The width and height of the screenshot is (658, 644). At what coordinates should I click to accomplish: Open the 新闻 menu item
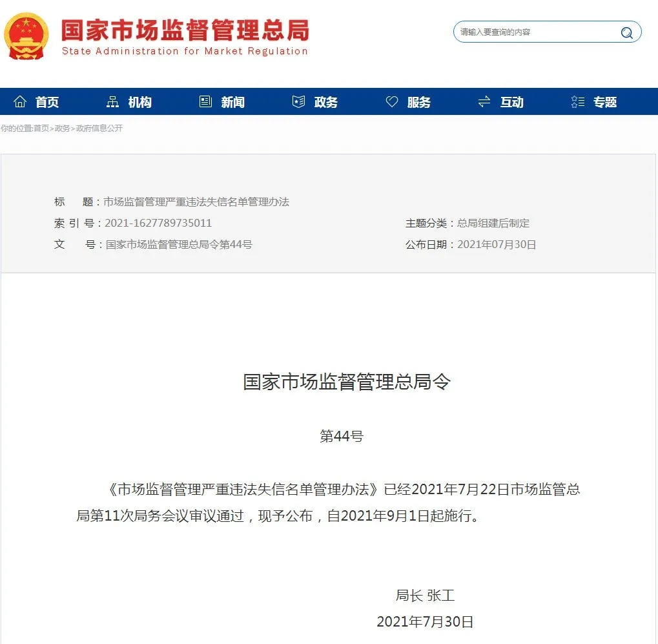click(233, 102)
